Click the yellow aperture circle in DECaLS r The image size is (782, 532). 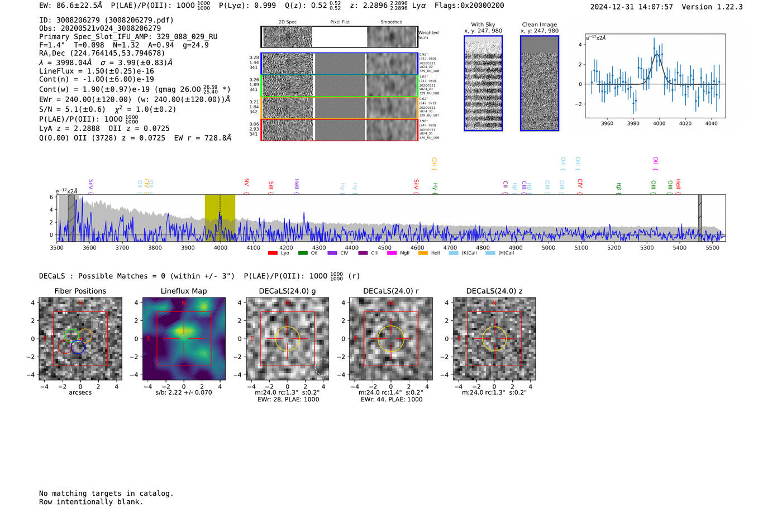391,338
